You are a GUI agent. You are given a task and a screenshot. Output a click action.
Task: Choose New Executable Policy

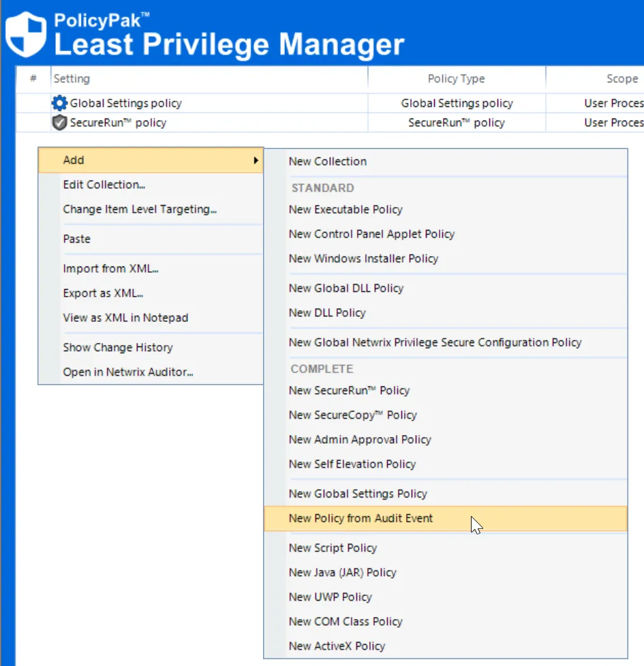(x=344, y=209)
